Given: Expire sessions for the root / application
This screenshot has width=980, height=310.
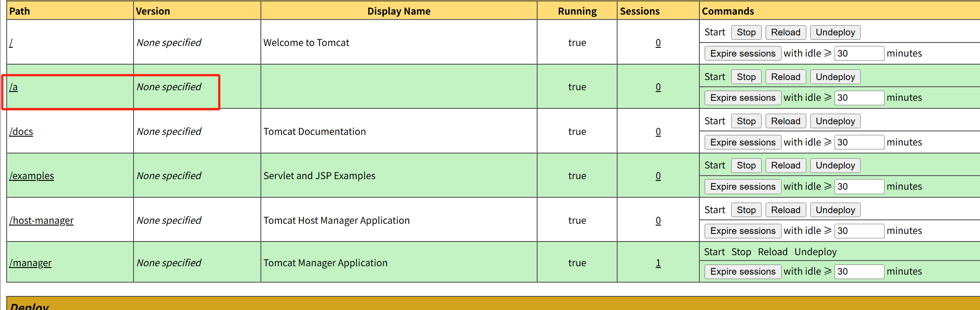Looking at the screenshot, I should tap(743, 54).
